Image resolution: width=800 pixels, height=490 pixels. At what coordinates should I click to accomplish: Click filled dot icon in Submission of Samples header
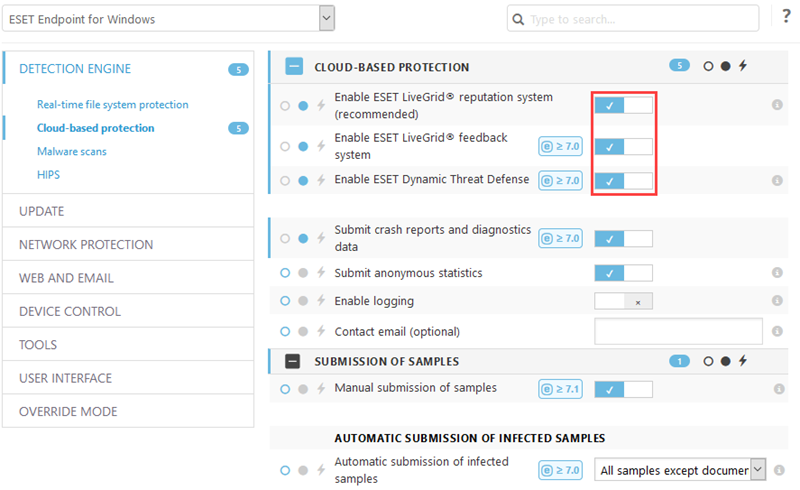(726, 361)
